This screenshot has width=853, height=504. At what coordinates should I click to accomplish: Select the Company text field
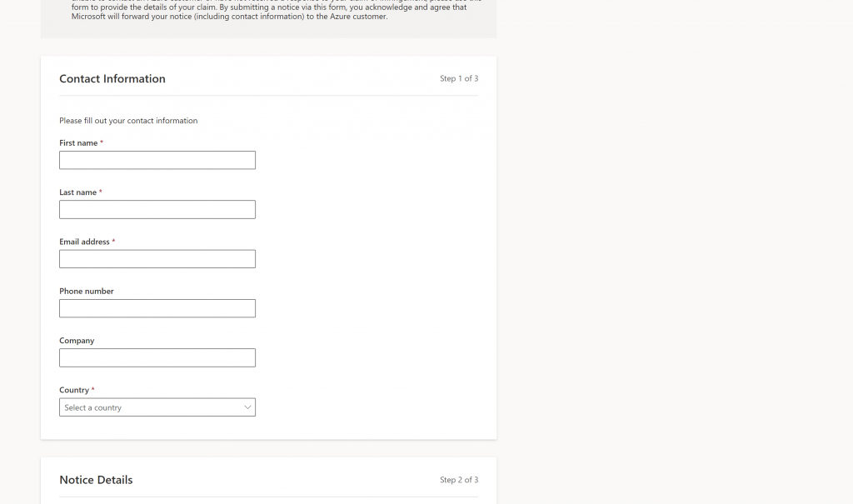click(157, 357)
